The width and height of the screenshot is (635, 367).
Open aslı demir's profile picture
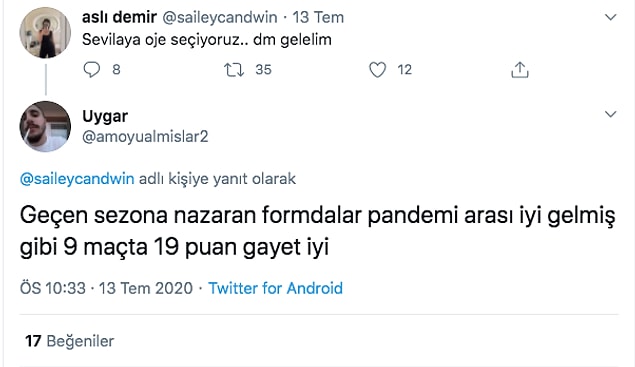tap(45, 33)
